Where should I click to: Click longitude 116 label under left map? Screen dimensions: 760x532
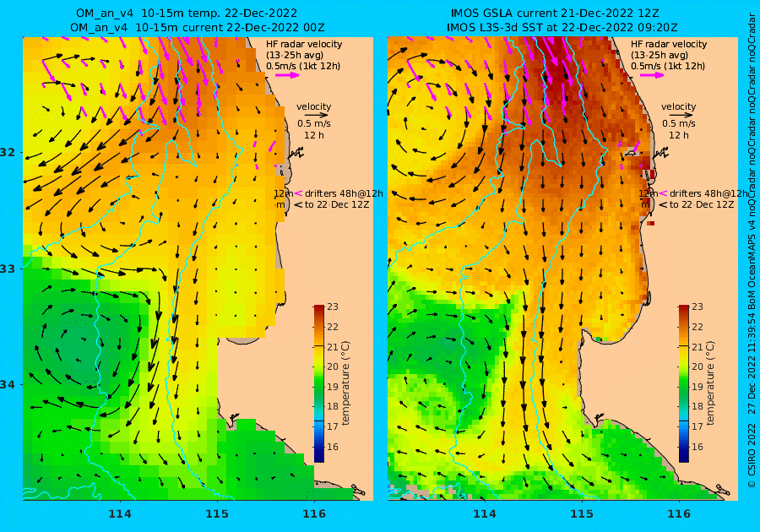(314, 513)
